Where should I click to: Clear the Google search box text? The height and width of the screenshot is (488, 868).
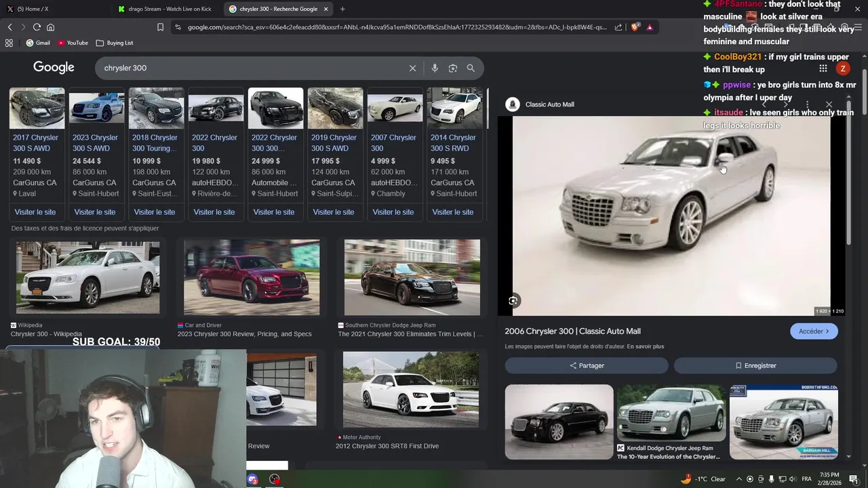(x=412, y=68)
